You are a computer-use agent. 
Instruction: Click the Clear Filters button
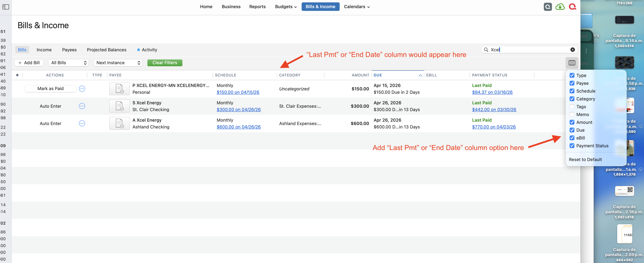[x=165, y=63]
